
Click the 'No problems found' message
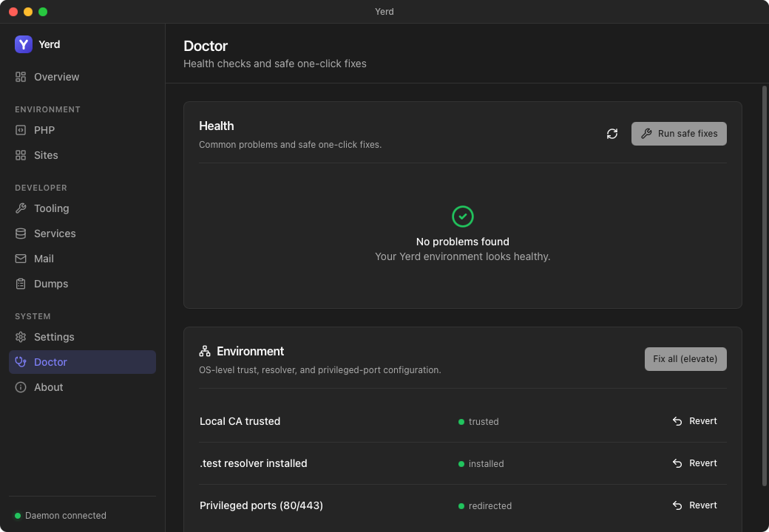tap(462, 242)
